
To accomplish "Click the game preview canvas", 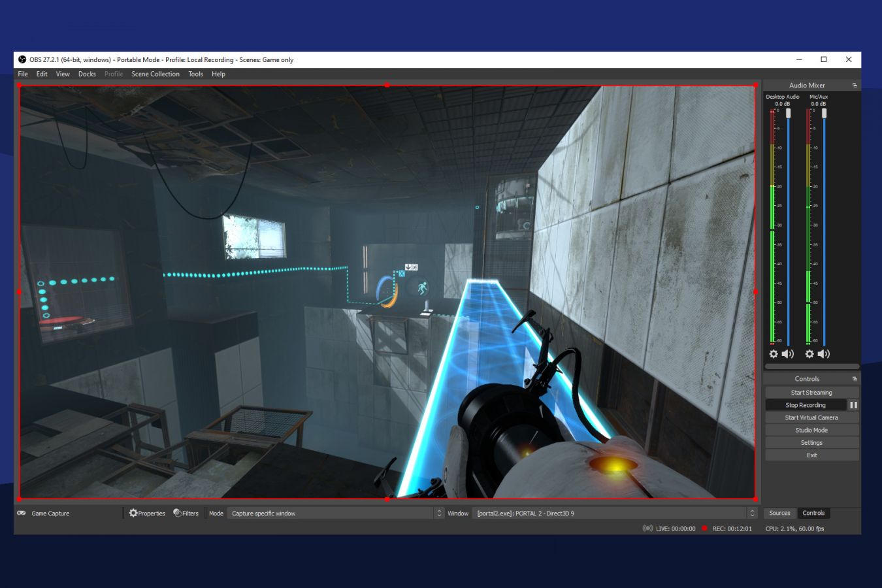I will pyautogui.click(x=387, y=292).
